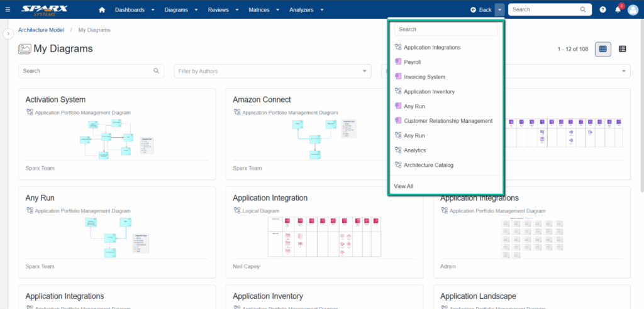644x309 pixels.
Task: Open the Reviews menu
Action: point(218,10)
